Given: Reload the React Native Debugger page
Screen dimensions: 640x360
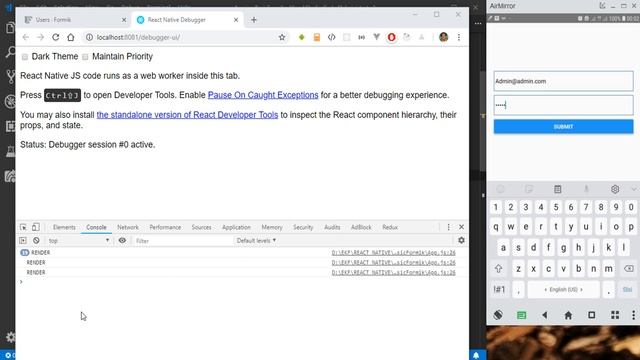Looking at the screenshot, I should pos(56,37).
